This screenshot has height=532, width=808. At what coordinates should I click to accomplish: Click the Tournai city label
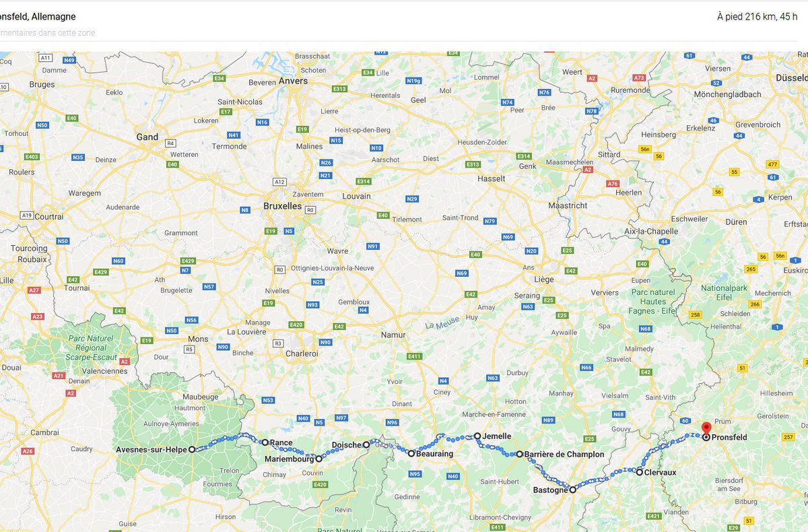77,288
